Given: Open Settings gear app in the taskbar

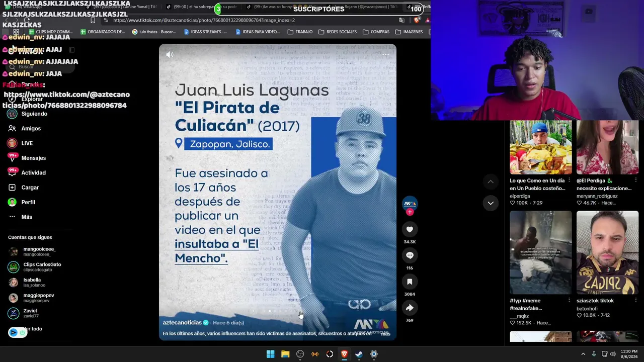Looking at the screenshot, I should (x=374, y=354).
